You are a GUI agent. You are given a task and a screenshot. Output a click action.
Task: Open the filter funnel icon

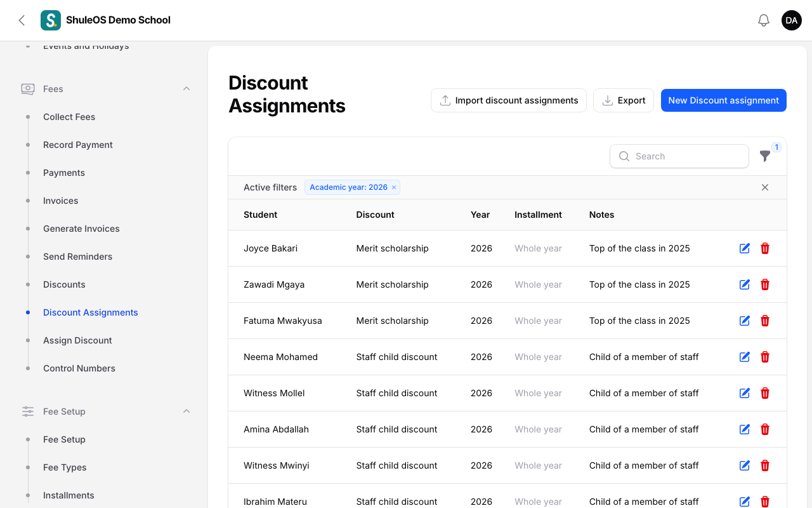765,156
